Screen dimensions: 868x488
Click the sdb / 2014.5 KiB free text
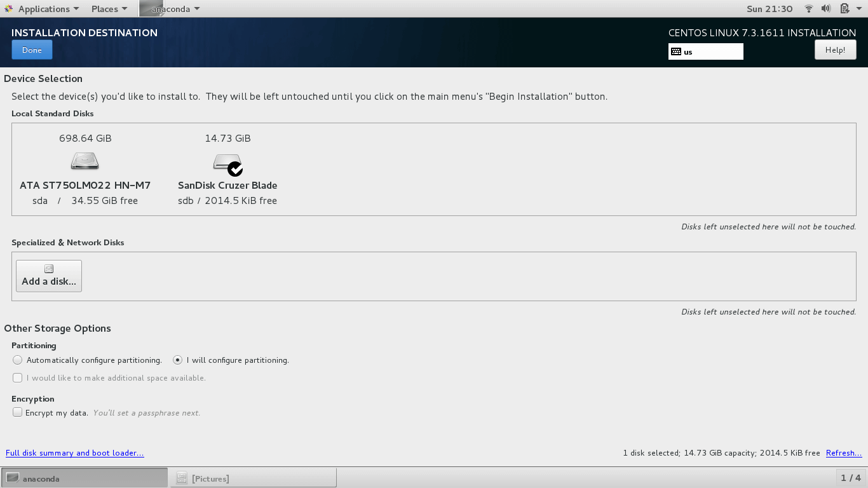[x=227, y=201]
